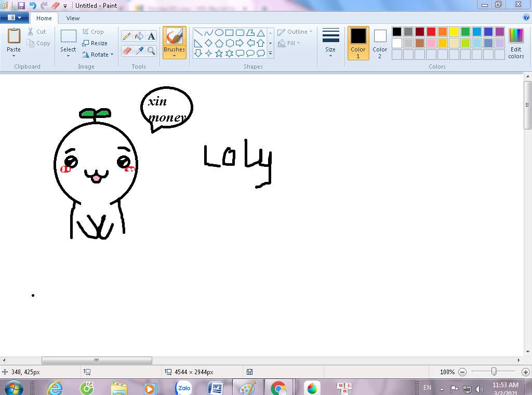Choose the Triangle shape
The height and width of the screenshot is (395, 532).
click(x=261, y=33)
